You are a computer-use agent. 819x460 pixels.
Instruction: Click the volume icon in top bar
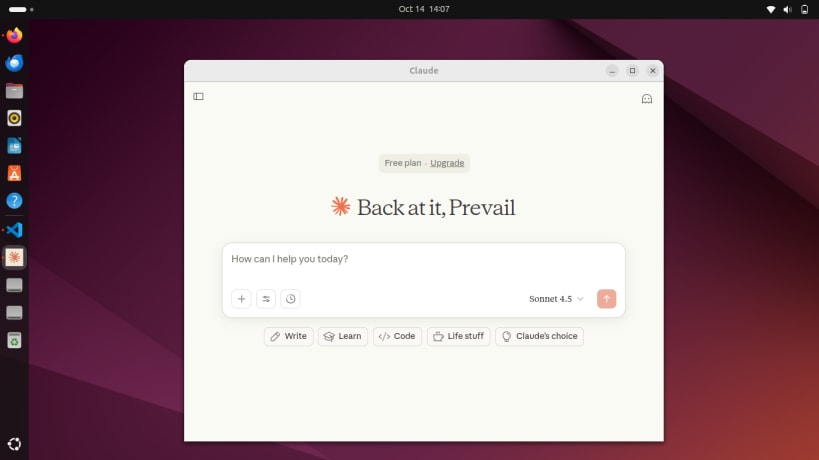coord(788,9)
